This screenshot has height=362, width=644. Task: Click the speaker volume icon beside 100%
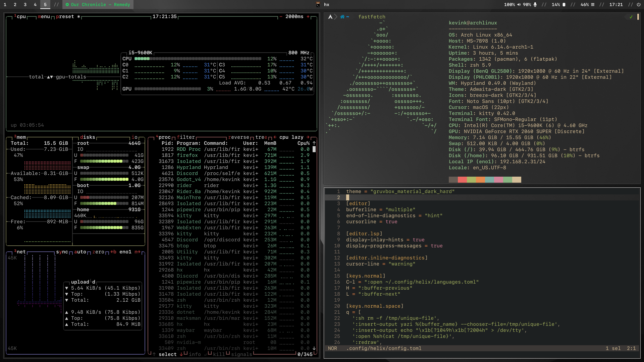(519, 5)
